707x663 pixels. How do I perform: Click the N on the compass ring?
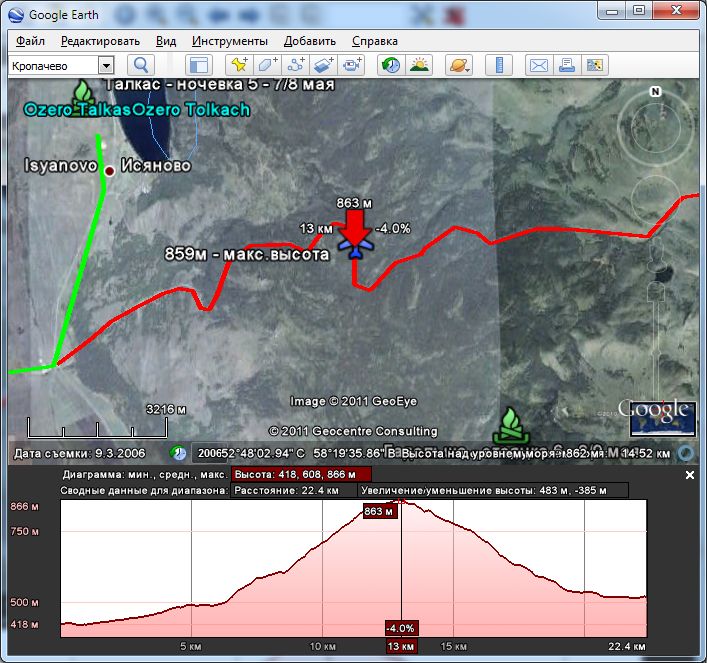click(655, 92)
